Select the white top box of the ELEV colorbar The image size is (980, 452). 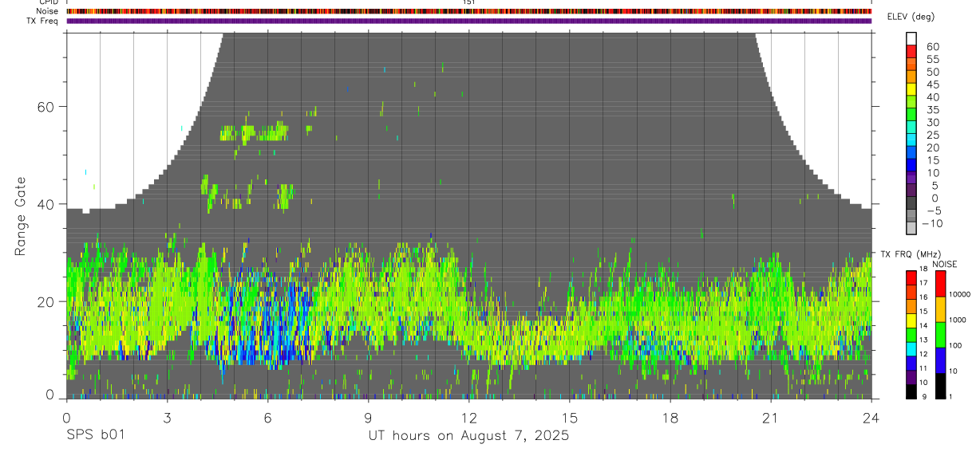[x=912, y=38]
